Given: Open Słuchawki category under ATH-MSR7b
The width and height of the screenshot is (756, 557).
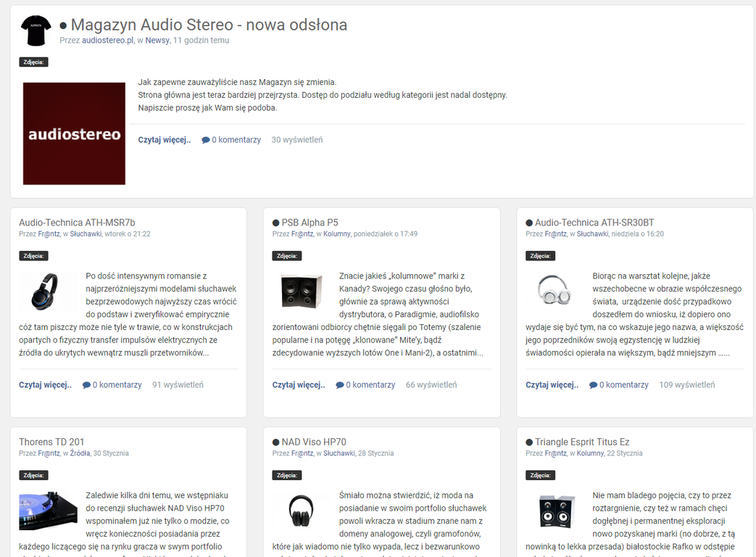Looking at the screenshot, I should click(86, 234).
